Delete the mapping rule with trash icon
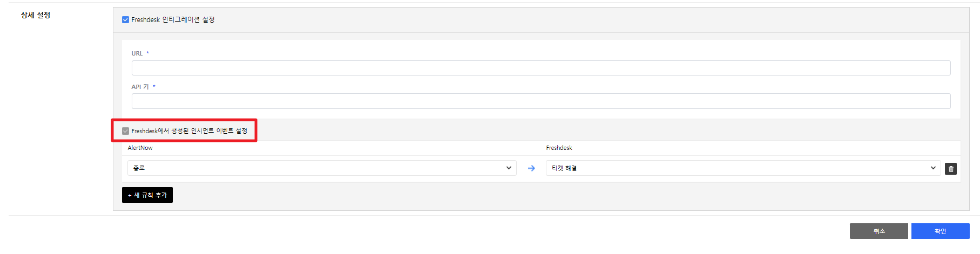Screen dimensions: 980x254 [x=951, y=169]
